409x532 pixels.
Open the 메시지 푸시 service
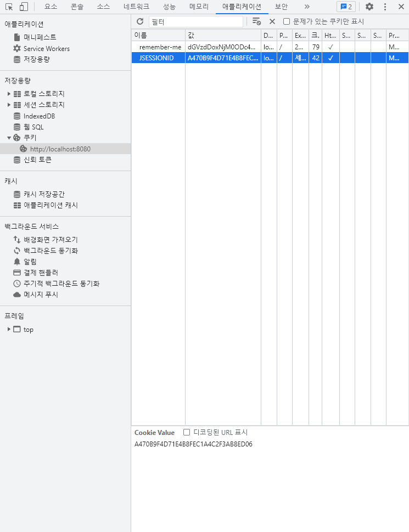coord(41,295)
